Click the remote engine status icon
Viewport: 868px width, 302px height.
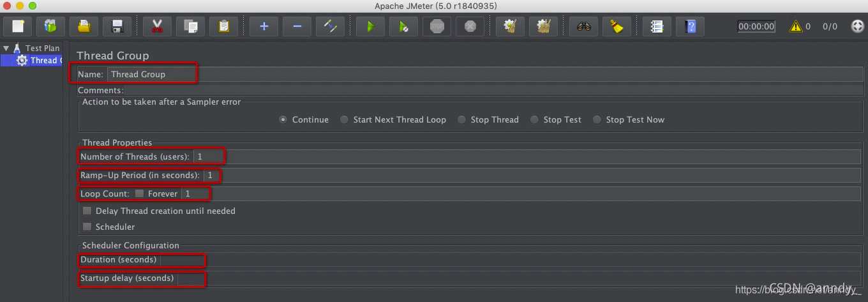tap(858, 27)
